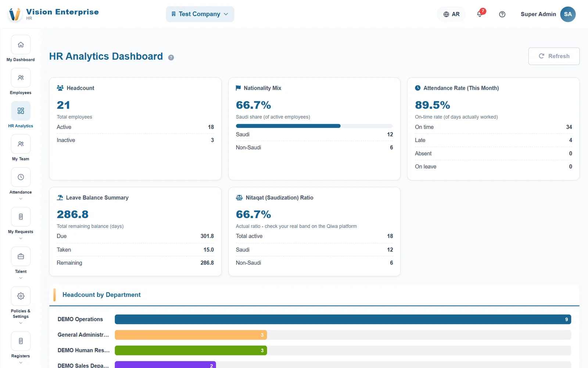
Task: Click the Attendance Rate clock icon
Action: (418, 88)
